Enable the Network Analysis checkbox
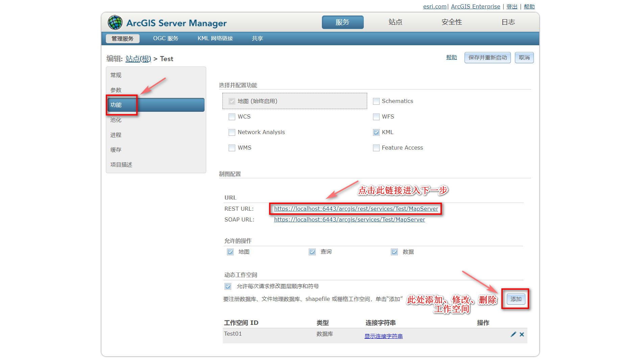 point(232,132)
